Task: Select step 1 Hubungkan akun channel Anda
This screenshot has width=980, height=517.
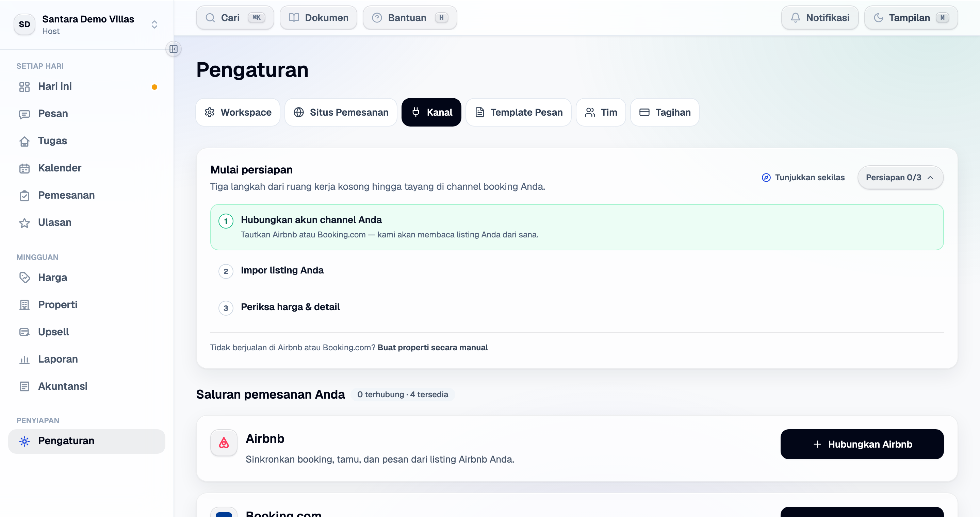Action: pyautogui.click(x=577, y=227)
